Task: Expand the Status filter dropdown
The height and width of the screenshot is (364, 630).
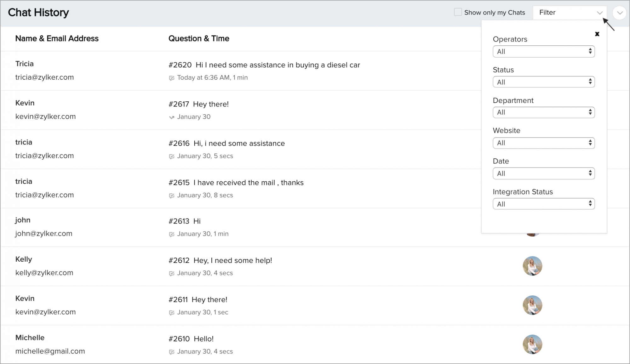Action: [543, 82]
